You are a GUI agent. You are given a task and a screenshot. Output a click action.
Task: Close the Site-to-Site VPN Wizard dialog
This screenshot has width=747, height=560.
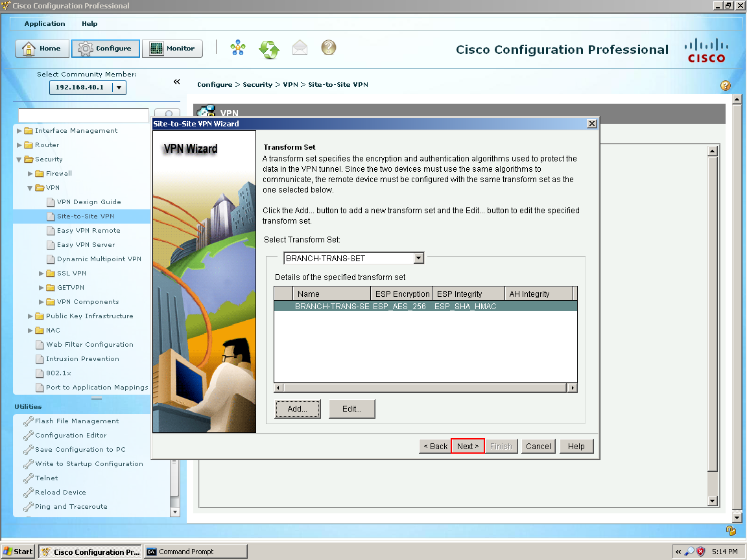[x=591, y=124]
